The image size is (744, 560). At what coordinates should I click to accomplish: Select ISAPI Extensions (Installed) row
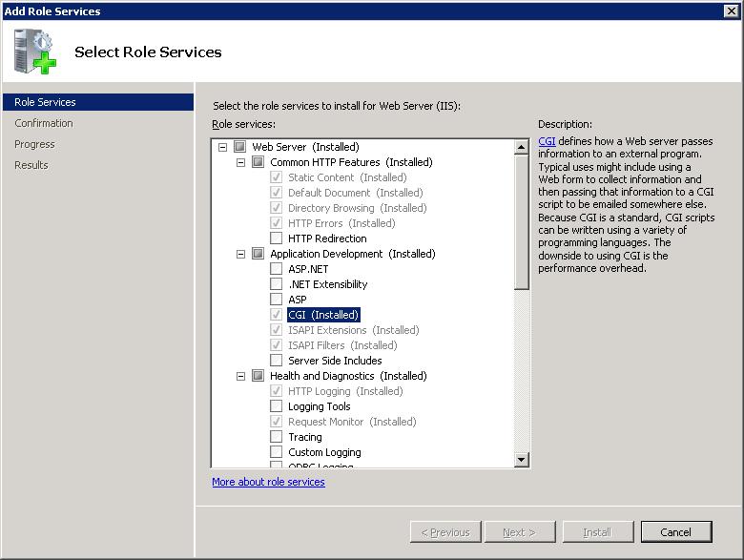(x=354, y=330)
